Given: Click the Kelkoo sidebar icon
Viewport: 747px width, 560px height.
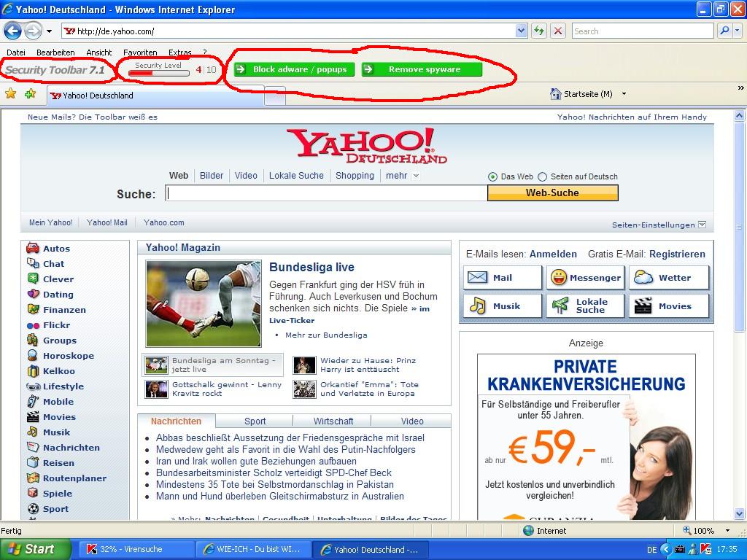Looking at the screenshot, I should click(x=33, y=370).
